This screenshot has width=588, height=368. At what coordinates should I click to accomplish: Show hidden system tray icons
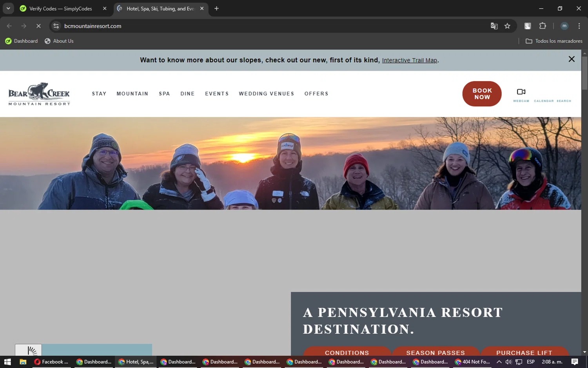click(x=499, y=362)
